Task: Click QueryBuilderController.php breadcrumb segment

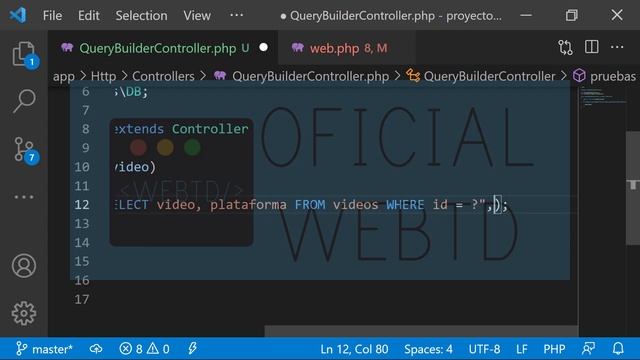Action: tap(310, 76)
